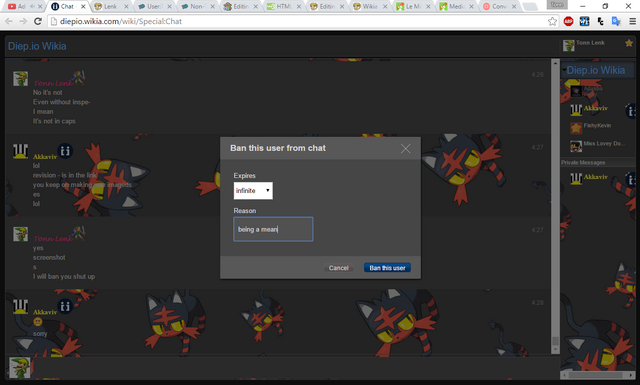Viewport: 640px width, 385px height.
Task: Click the gold star badge in the header
Action: tap(629, 43)
